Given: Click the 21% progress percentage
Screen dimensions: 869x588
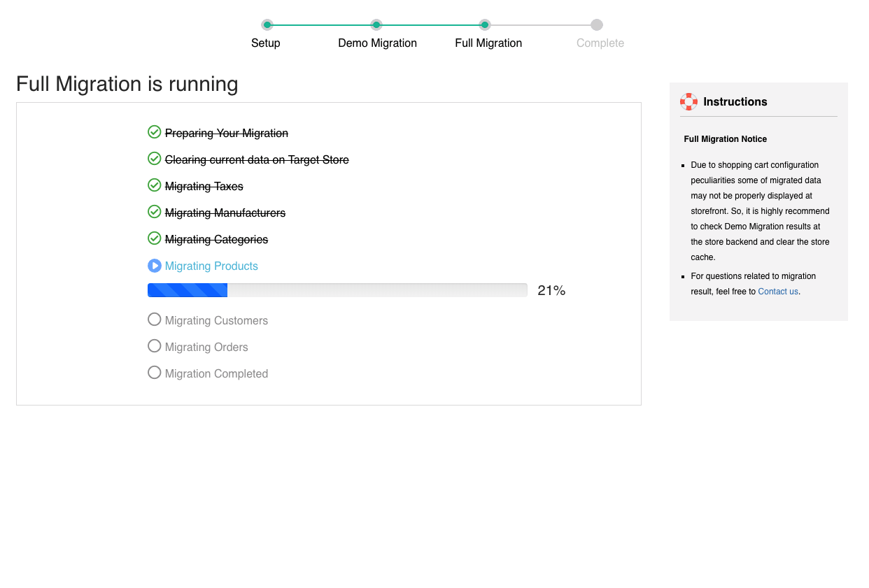Looking at the screenshot, I should tap(551, 291).
